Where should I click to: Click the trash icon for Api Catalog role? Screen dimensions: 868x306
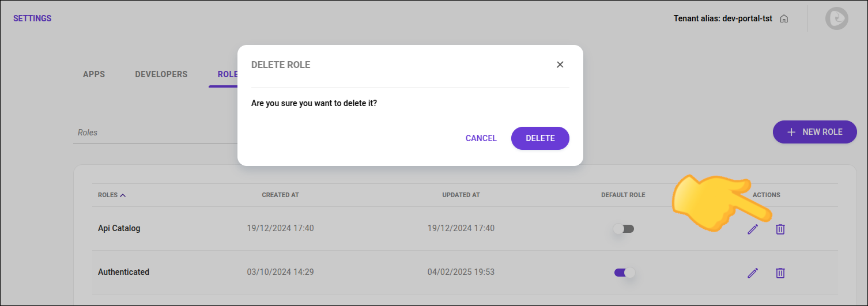click(780, 229)
